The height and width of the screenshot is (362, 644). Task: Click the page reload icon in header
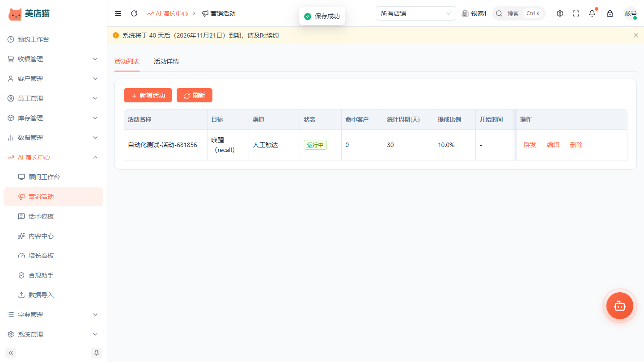(134, 13)
